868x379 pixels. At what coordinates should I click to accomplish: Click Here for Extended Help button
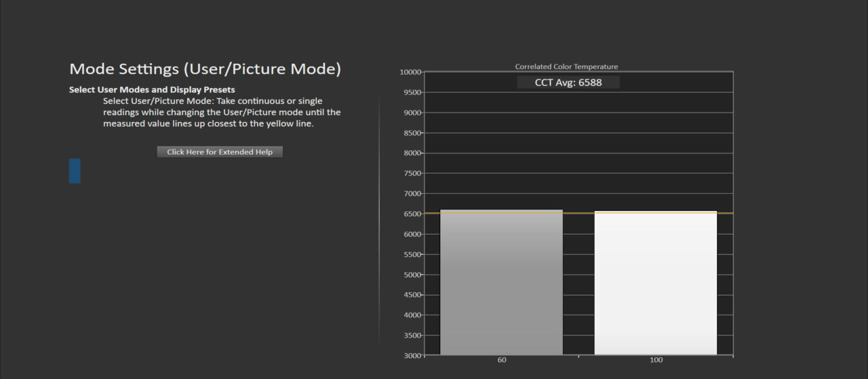220,152
